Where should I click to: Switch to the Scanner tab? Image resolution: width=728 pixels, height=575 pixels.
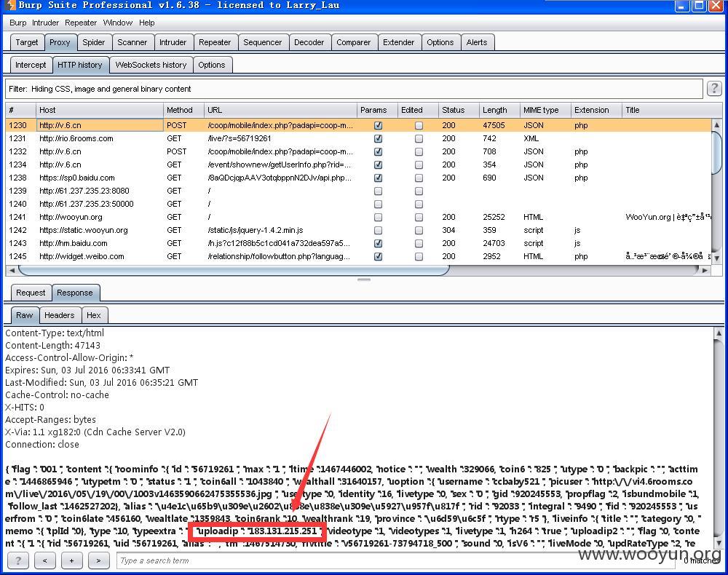[132, 42]
